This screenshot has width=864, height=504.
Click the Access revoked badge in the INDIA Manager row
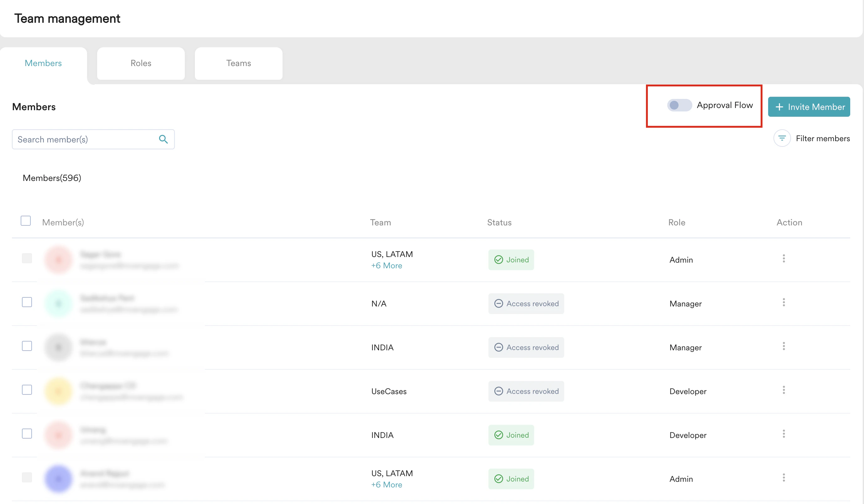pyautogui.click(x=526, y=347)
